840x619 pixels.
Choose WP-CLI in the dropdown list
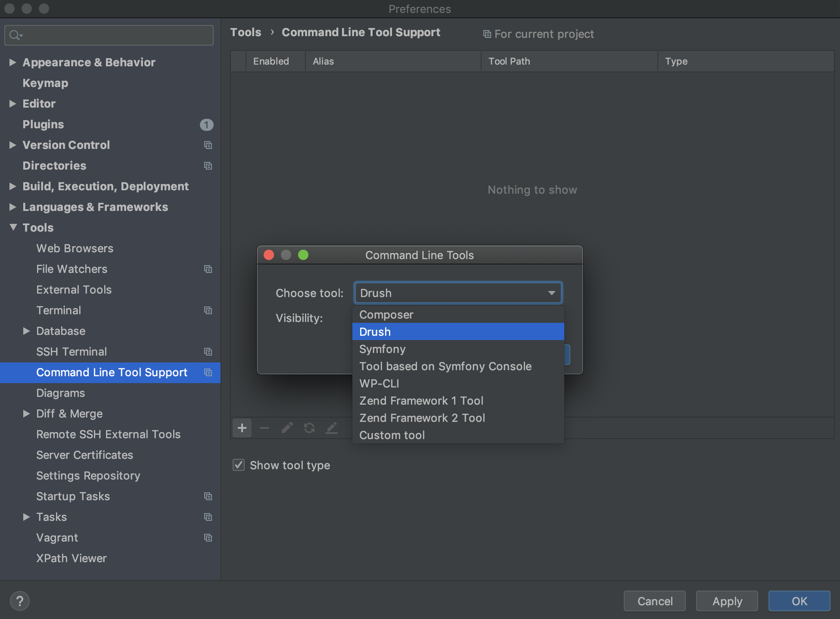pos(379,384)
